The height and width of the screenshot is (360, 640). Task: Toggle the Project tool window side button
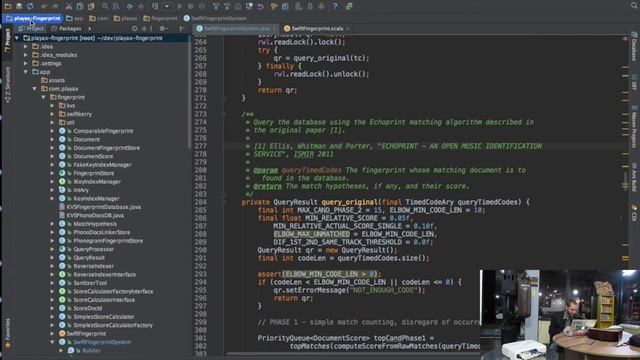[x=7, y=40]
